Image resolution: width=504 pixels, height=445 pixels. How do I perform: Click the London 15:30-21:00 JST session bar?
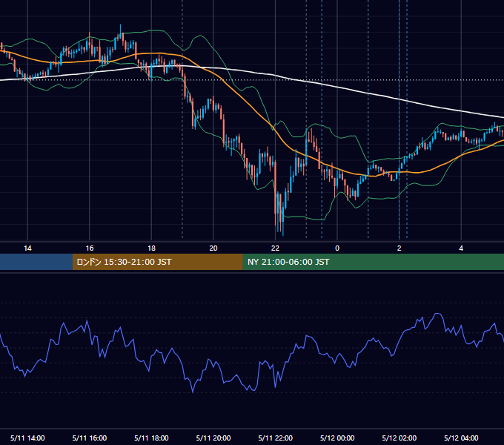[157, 262]
